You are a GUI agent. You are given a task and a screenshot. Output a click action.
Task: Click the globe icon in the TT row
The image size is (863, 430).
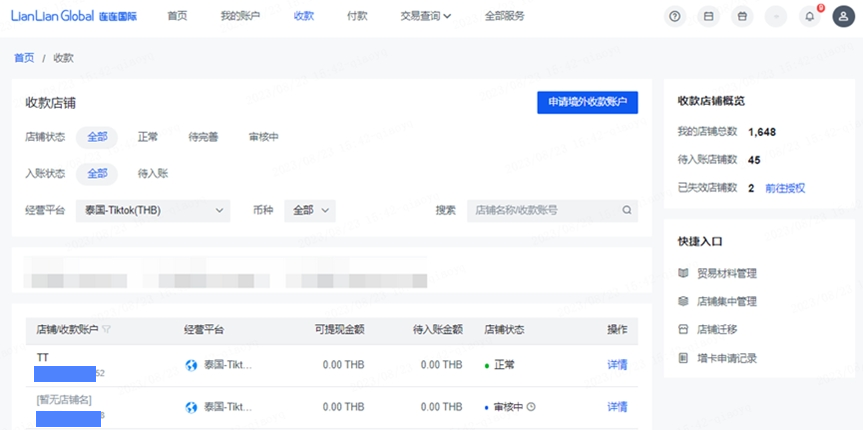(191, 365)
